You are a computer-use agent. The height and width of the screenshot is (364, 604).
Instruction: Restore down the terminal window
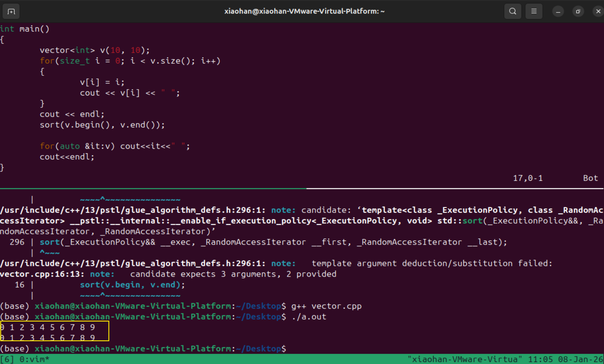[578, 11]
